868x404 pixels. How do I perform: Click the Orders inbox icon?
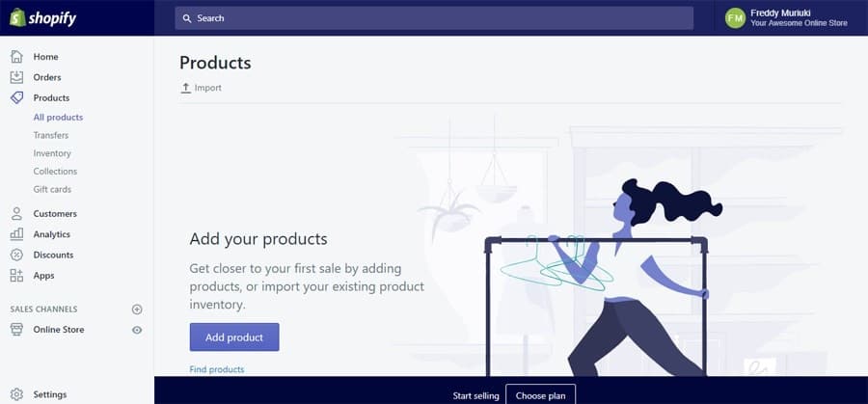click(16, 77)
